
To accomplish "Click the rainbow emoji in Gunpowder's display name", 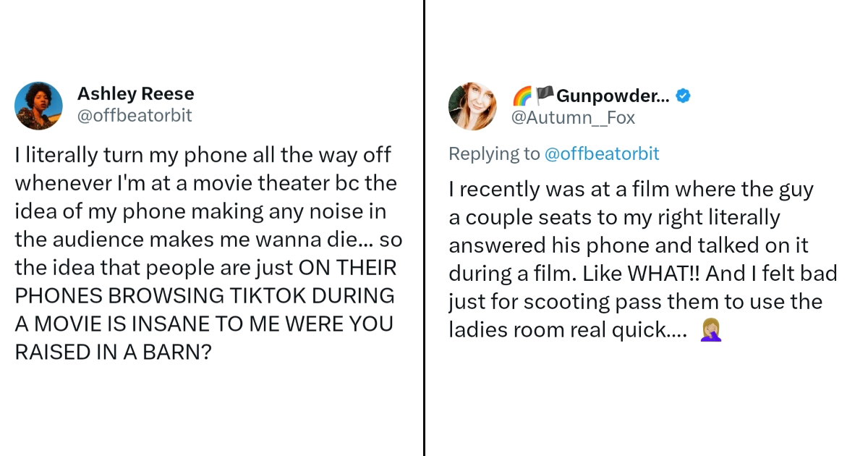I will point(523,94).
